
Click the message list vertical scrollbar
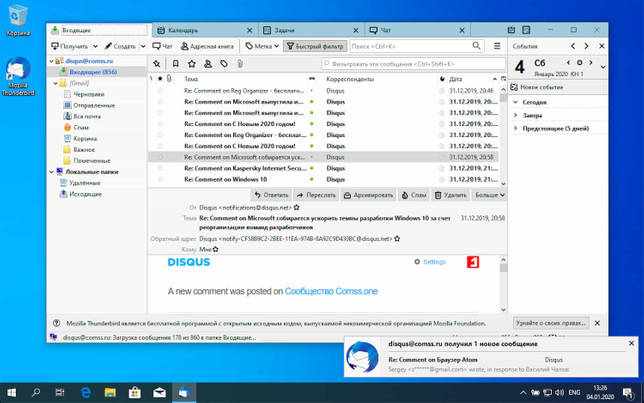tap(504, 135)
